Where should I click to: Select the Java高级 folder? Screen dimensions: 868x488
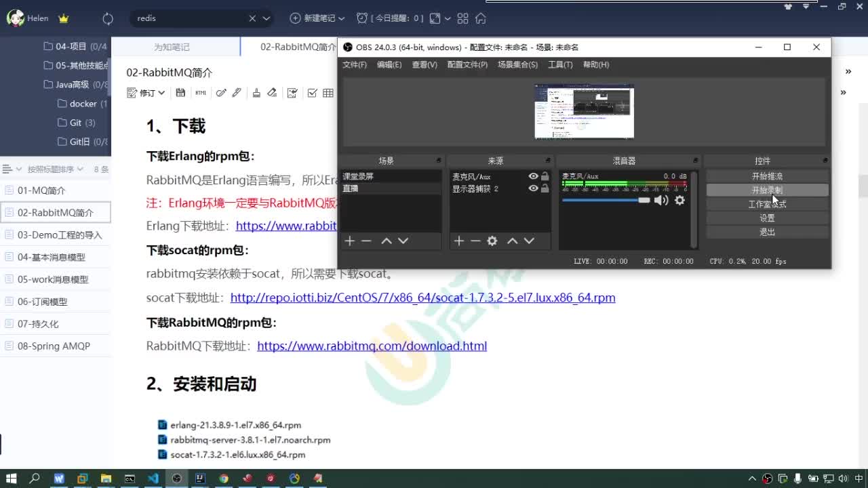[x=76, y=85]
